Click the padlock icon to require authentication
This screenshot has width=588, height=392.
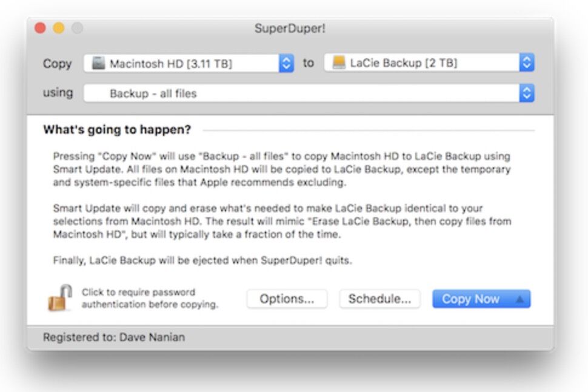[60, 298]
